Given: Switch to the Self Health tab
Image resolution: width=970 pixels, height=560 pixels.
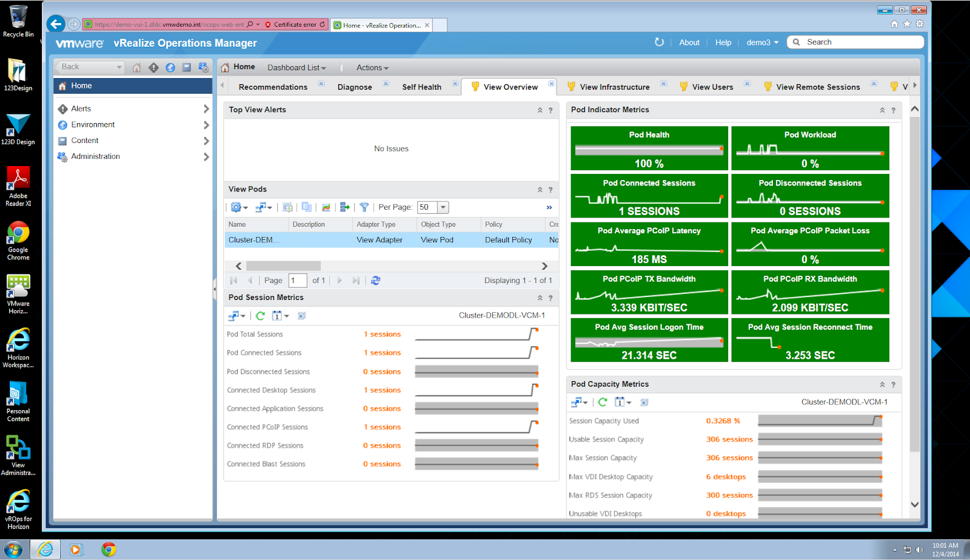Looking at the screenshot, I should click(421, 87).
